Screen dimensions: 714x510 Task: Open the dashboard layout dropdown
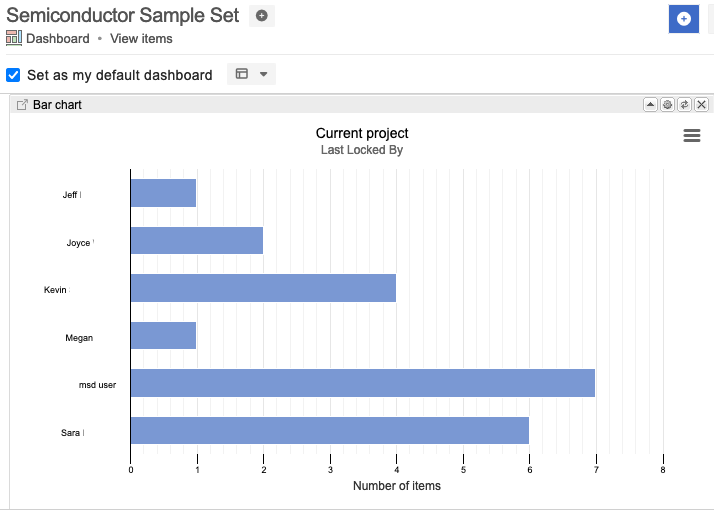[252, 74]
